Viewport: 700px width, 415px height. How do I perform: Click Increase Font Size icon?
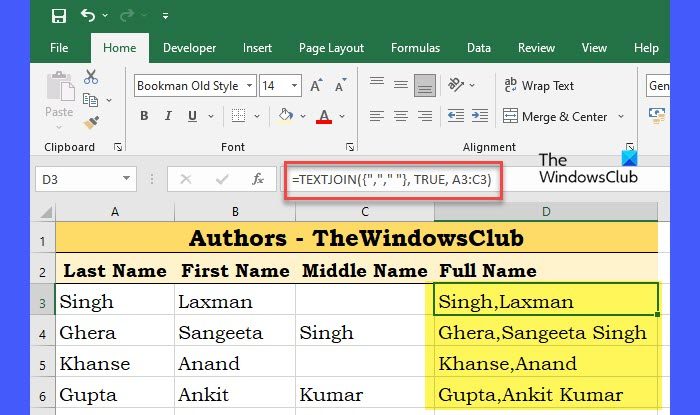316,85
